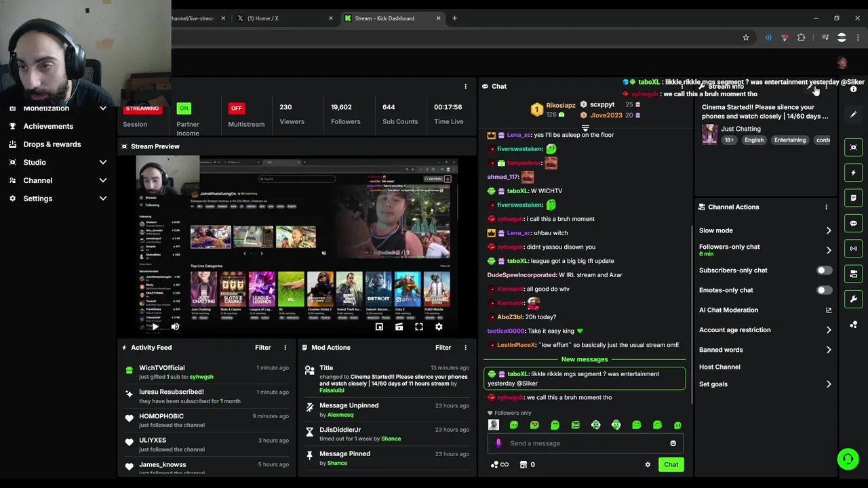The image size is (868, 488).
Task: Click the purple microphone in chat input
Action: pyautogui.click(x=498, y=443)
